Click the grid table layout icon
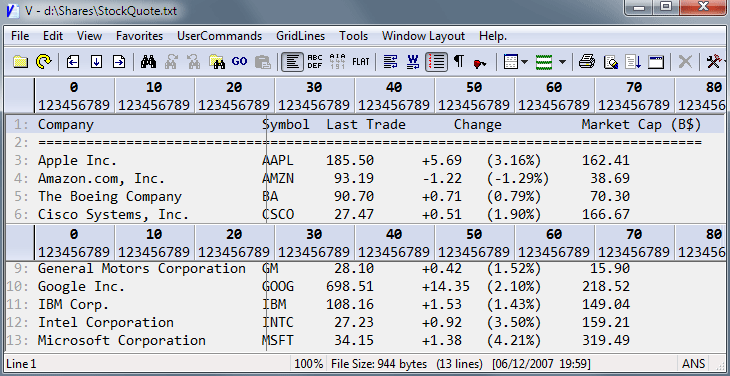 [511, 62]
